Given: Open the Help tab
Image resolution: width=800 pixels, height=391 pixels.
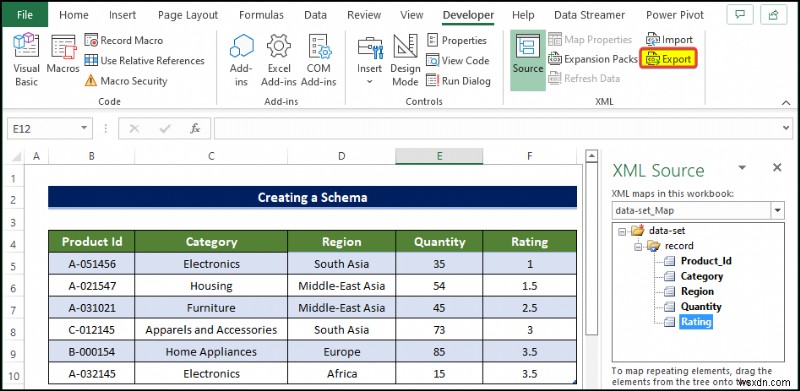Looking at the screenshot, I should (523, 15).
